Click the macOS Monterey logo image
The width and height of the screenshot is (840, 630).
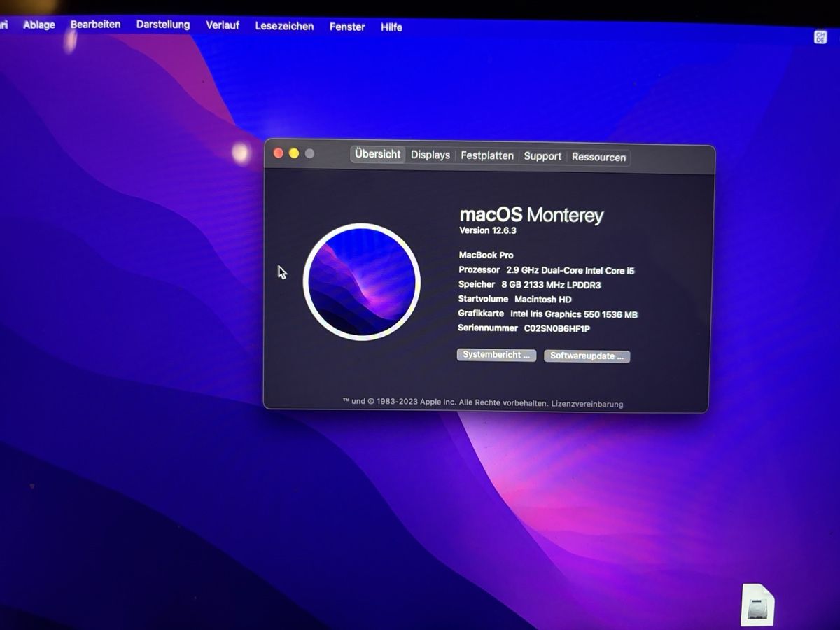pos(361,281)
